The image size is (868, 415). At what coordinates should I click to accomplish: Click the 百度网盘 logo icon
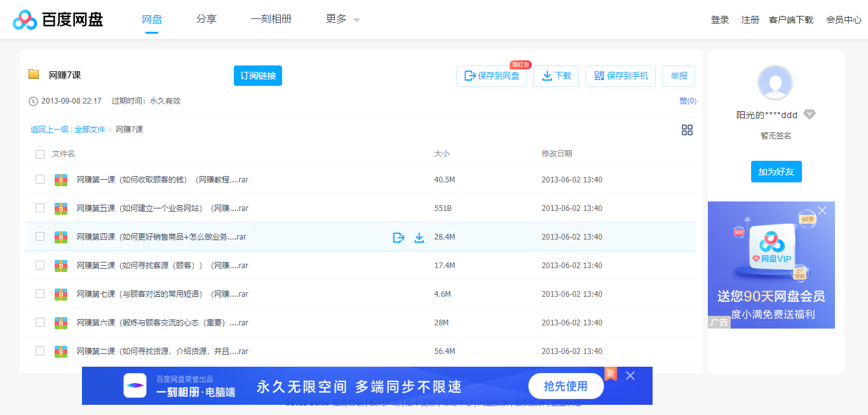[24, 19]
